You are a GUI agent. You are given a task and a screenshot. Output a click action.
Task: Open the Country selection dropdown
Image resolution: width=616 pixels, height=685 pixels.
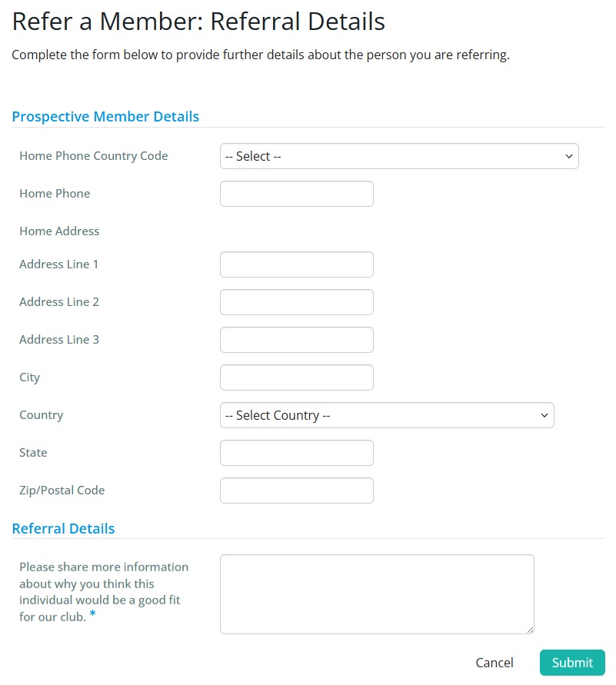click(x=386, y=415)
